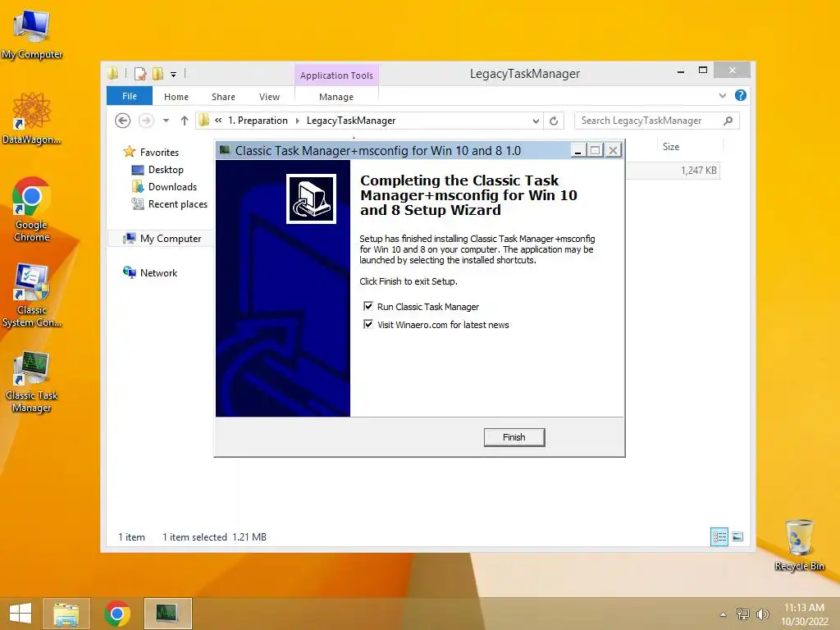The height and width of the screenshot is (630, 840).
Task: Select the setup wizard taskbar icon
Action: (x=167, y=614)
